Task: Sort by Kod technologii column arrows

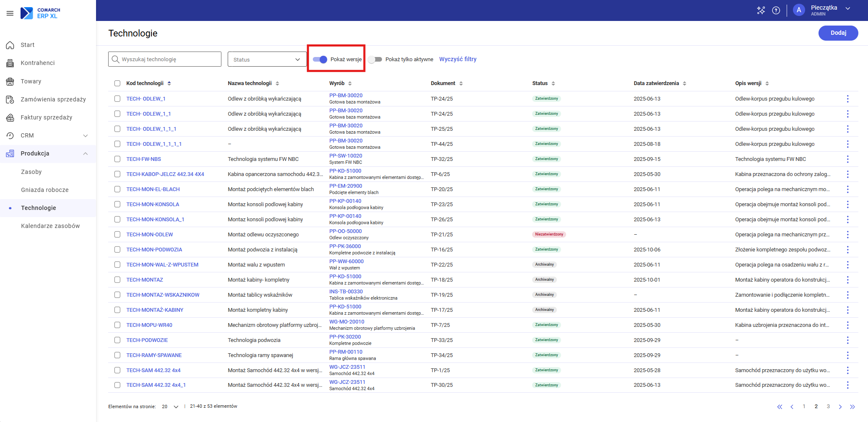Action: pyautogui.click(x=169, y=83)
